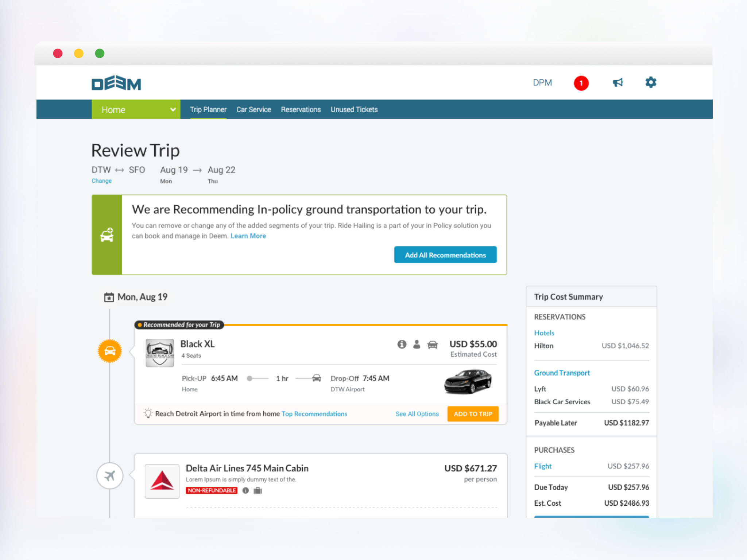Click the lightbulb tip icon
Image resolution: width=747 pixels, height=560 pixels.
(x=148, y=413)
